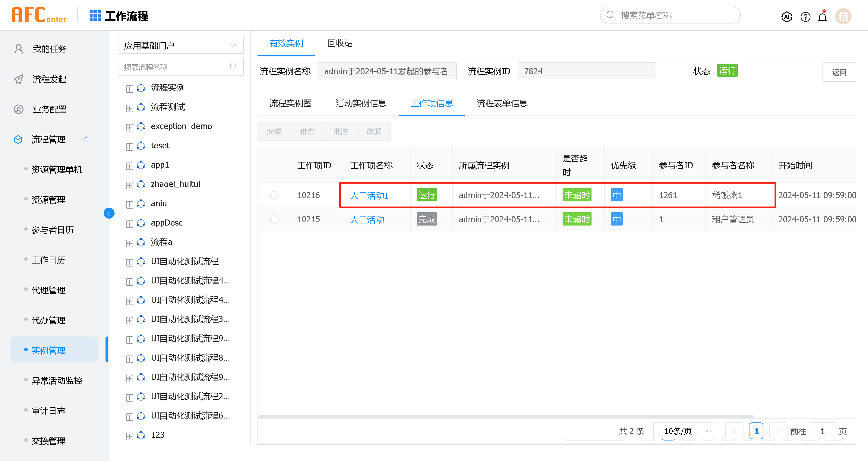The height and width of the screenshot is (461, 868).
Task: Click the horizontal table scrollbar
Action: tap(505, 417)
